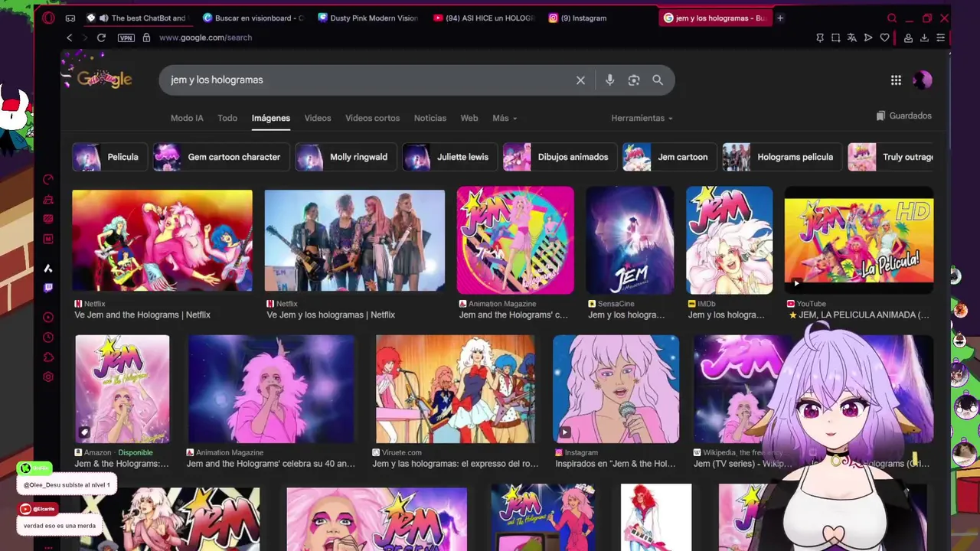Open GX Control speedometer sidebar icon
980x551 pixels.
pyautogui.click(x=48, y=180)
